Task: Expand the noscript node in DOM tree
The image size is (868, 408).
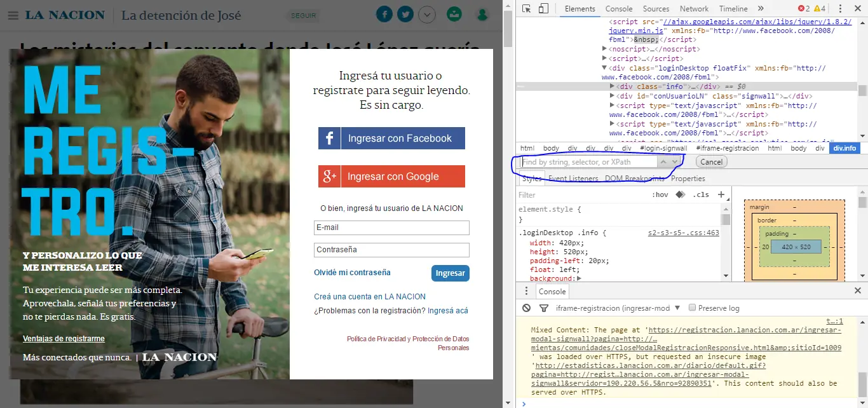Action: 605,49
